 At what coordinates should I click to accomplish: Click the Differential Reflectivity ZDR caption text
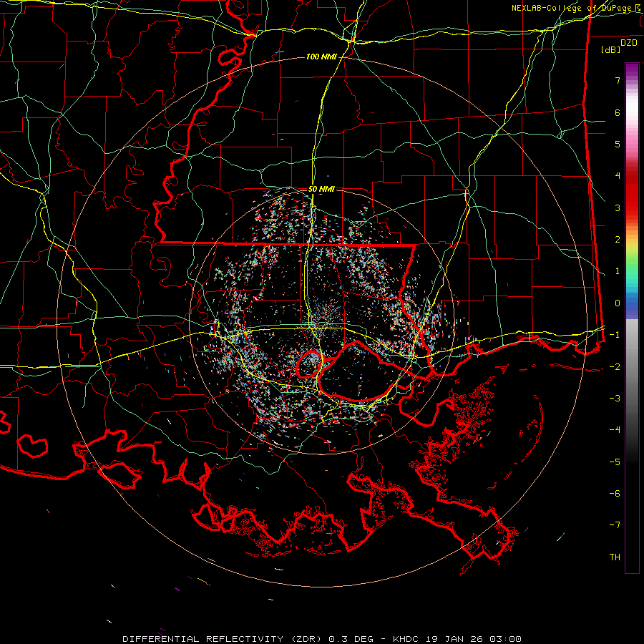coord(322,639)
